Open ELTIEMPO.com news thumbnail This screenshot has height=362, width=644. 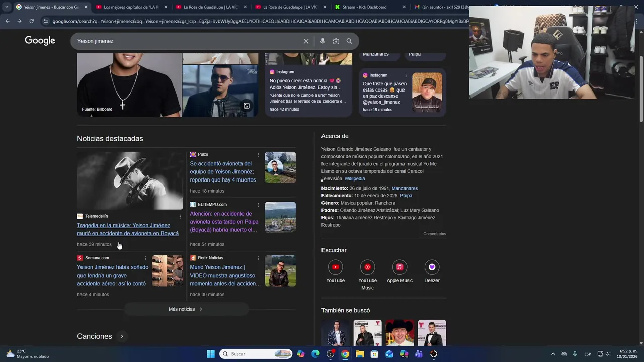tap(280, 217)
